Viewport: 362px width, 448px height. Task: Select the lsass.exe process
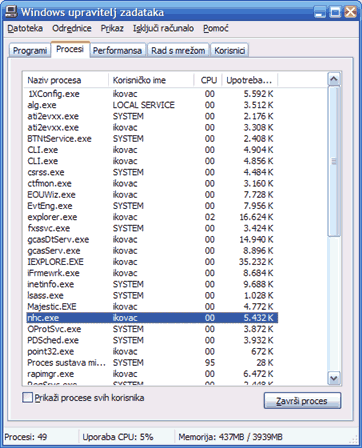[151, 296]
